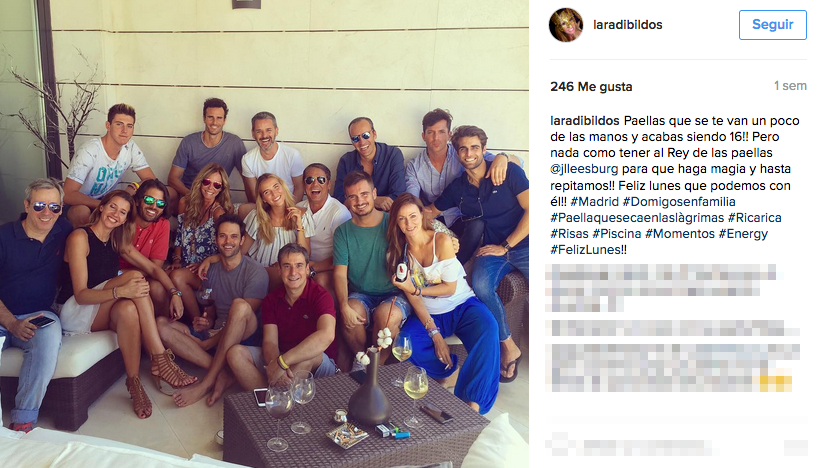This screenshot has width=821, height=468.
Task: Open the #Risas hashtag
Action: pos(569,234)
